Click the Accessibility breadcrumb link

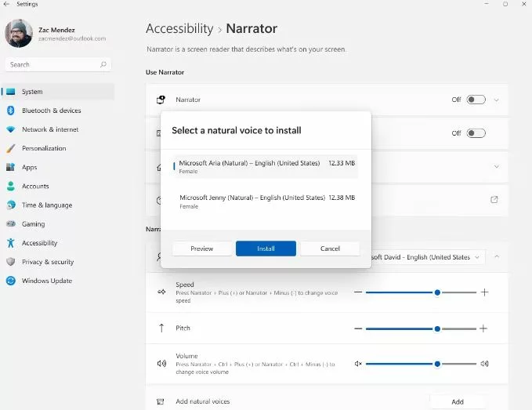[179, 28]
